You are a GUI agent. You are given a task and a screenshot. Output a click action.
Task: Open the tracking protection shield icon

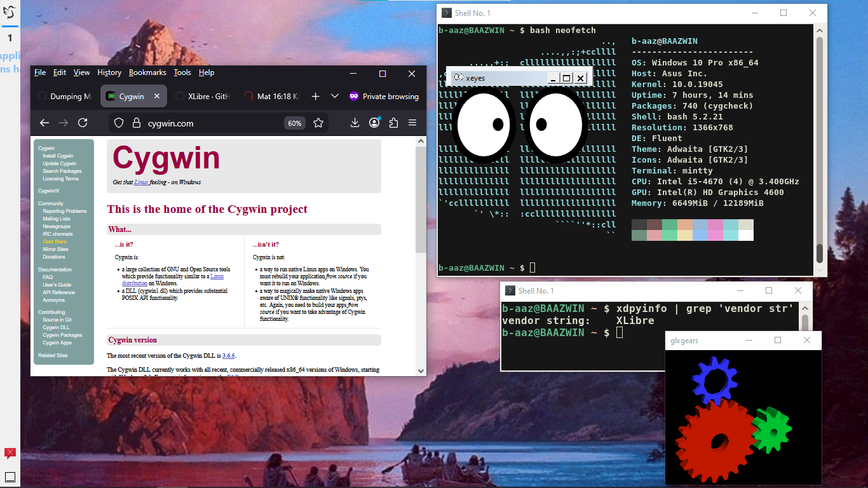pyautogui.click(x=119, y=123)
